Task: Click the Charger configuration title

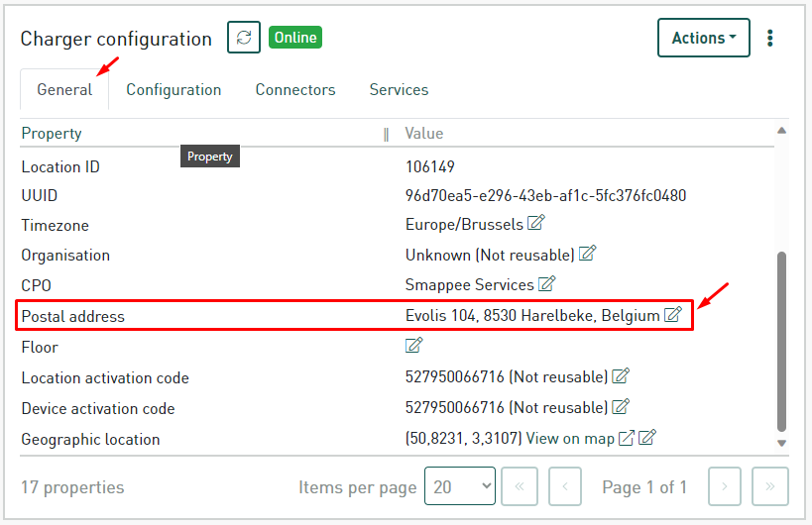Action: point(116,39)
